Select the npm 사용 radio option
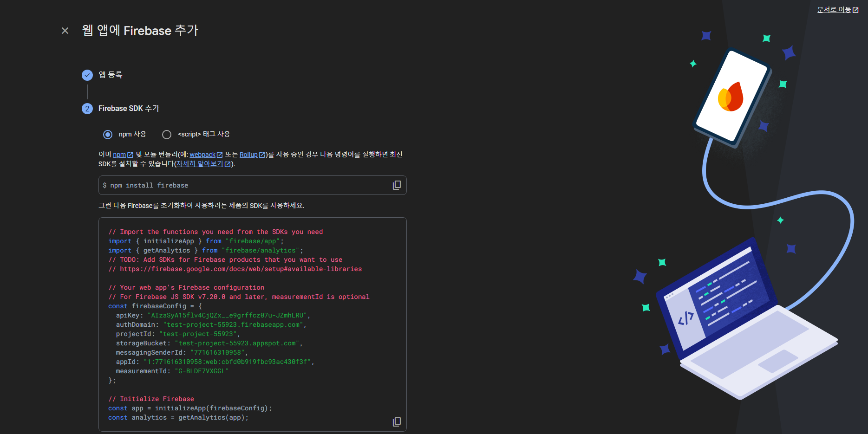The image size is (868, 434). (108, 135)
